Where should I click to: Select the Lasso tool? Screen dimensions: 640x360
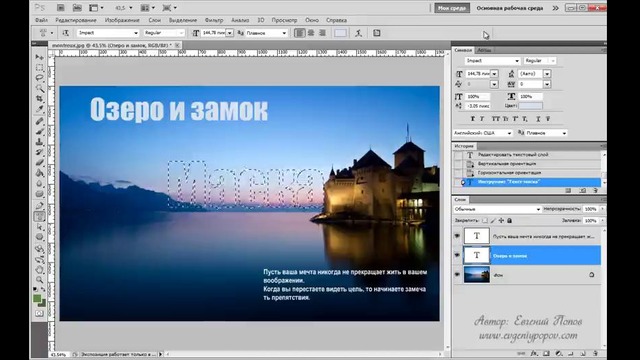click(x=39, y=78)
